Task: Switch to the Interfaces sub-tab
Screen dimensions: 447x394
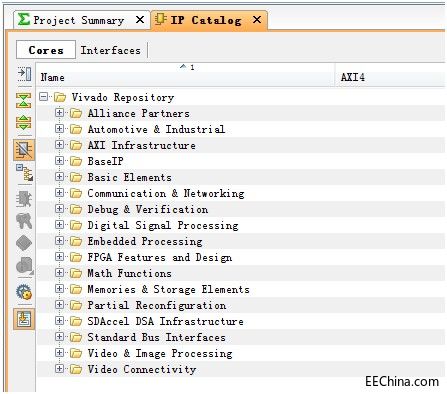Action: [110, 50]
